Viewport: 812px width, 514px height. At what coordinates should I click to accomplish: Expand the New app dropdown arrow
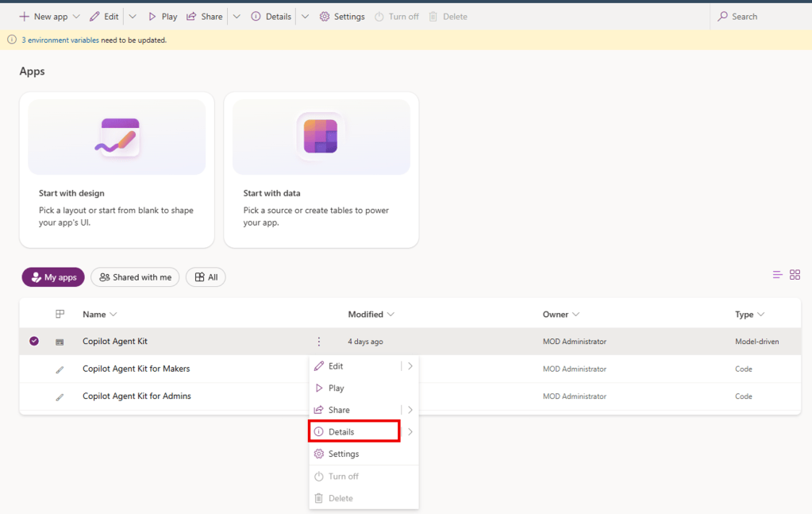[x=76, y=17]
